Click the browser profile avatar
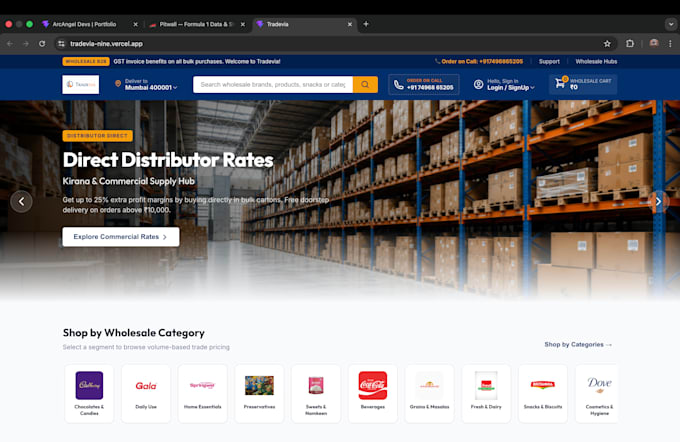The image size is (680, 442). tap(654, 43)
